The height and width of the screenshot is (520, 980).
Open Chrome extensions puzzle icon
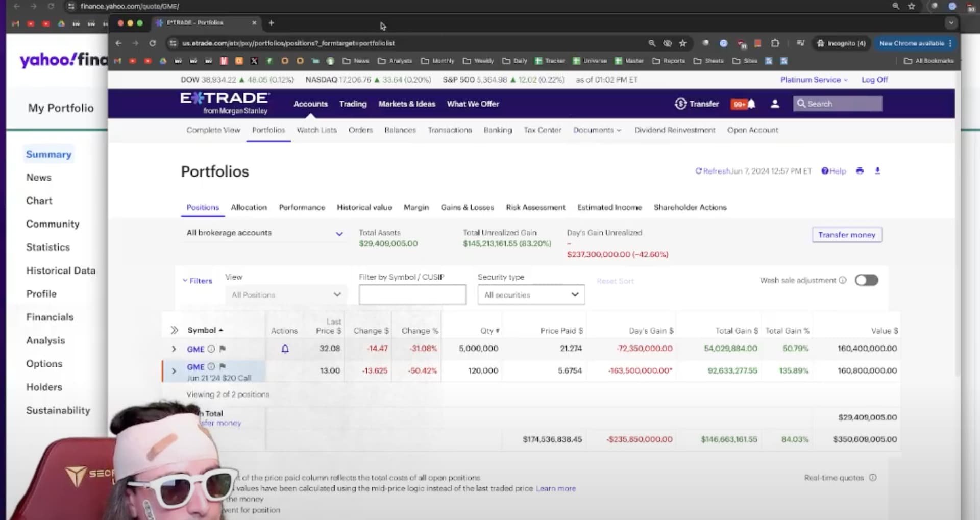(775, 43)
